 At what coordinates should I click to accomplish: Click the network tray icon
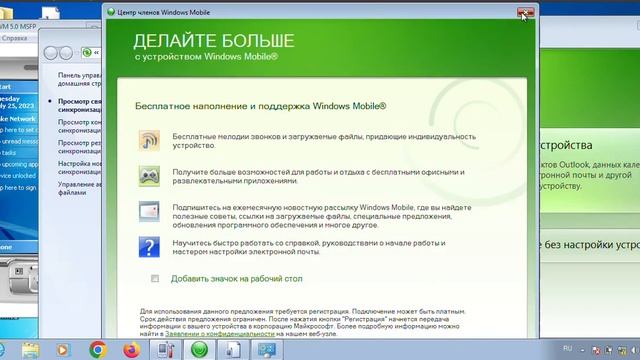tap(622, 350)
